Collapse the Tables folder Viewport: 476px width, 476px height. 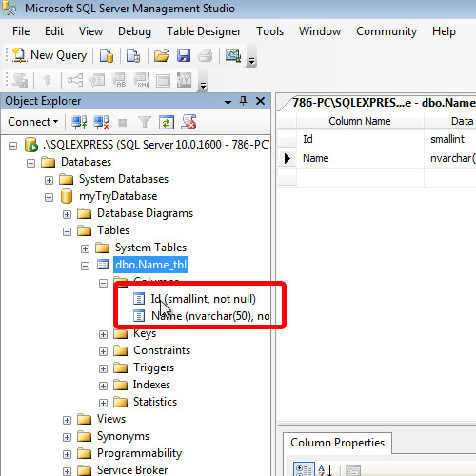(x=67, y=232)
